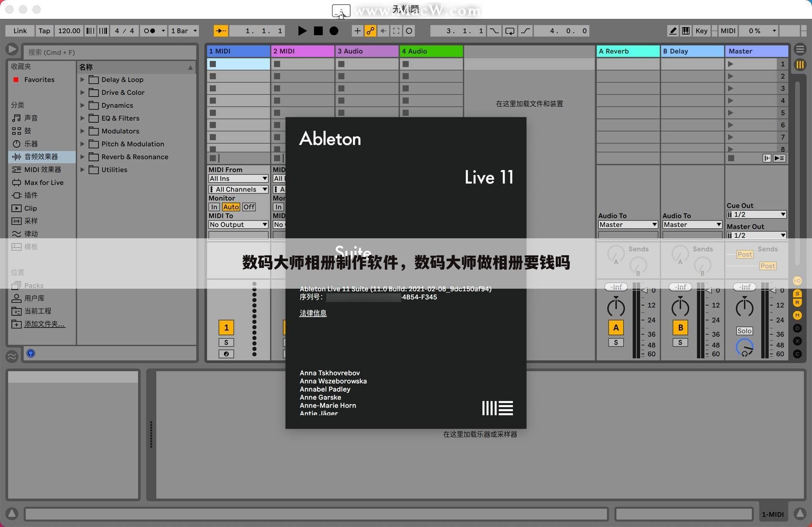
Task: Toggle B Delay track activator
Action: tap(680, 327)
